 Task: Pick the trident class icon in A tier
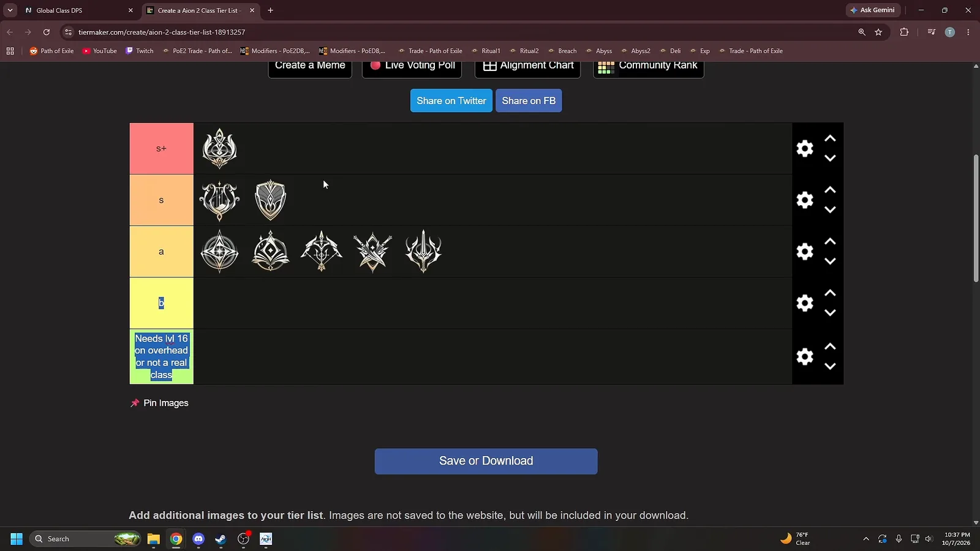(x=423, y=252)
